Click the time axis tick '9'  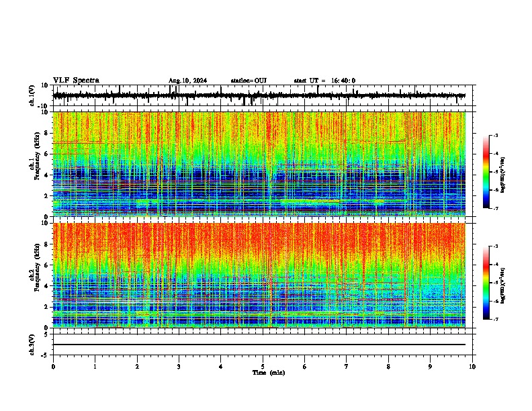tap(430, 367)
